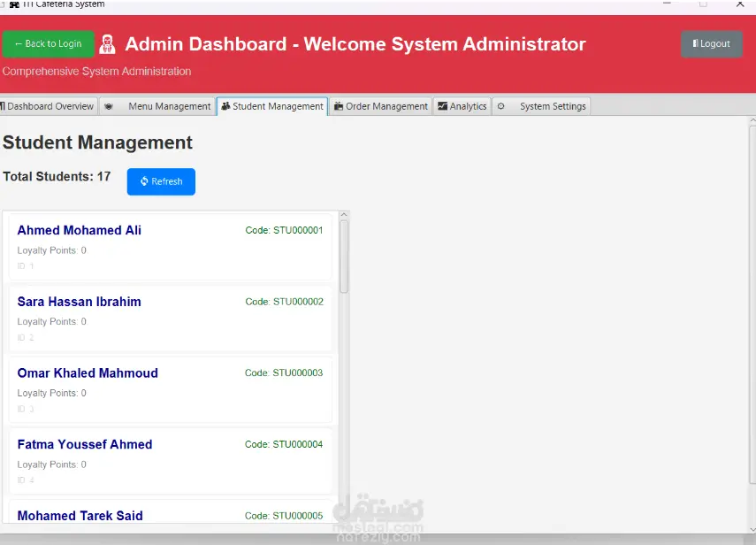Select student Fatma Youssef Ahmed
The image size is (756, 545).
170,461
